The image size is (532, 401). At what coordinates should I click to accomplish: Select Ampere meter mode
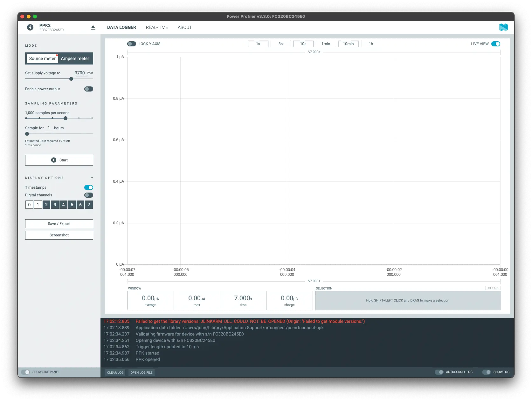point(75,58)
